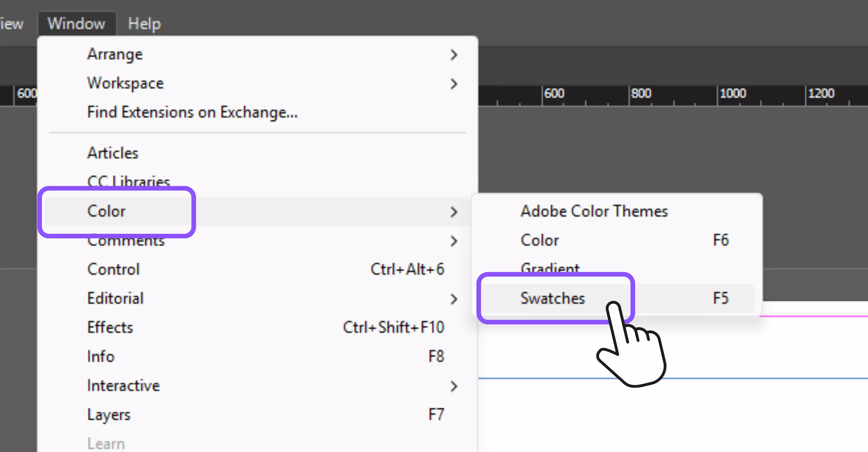Select Adobe Color Themes
This screenshot has width=868, height=452.
pos(594,211)
